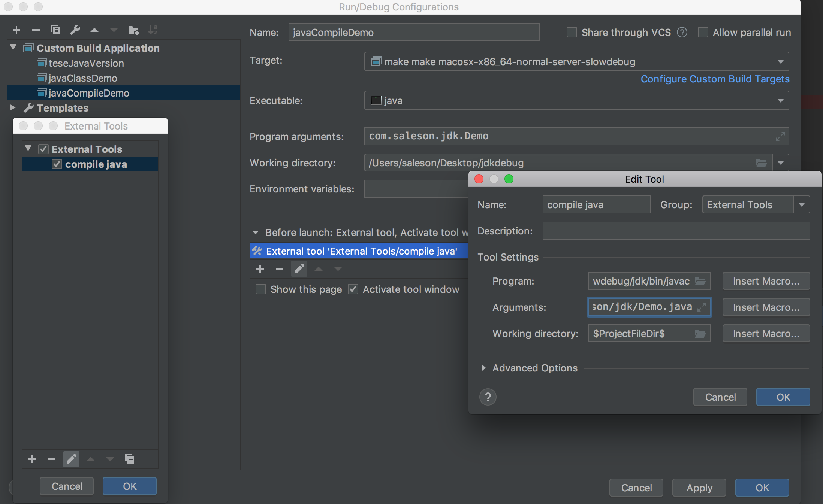Screen dimensions: 823x504
Task: Click the copy icon in External Tools toolbar
Action: (x=130, y=459)
